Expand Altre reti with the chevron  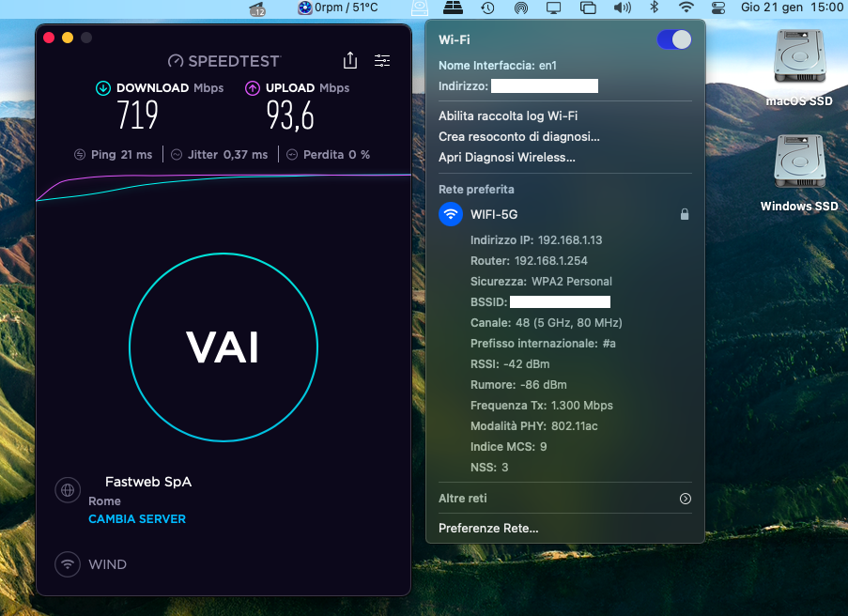[686, 499]
